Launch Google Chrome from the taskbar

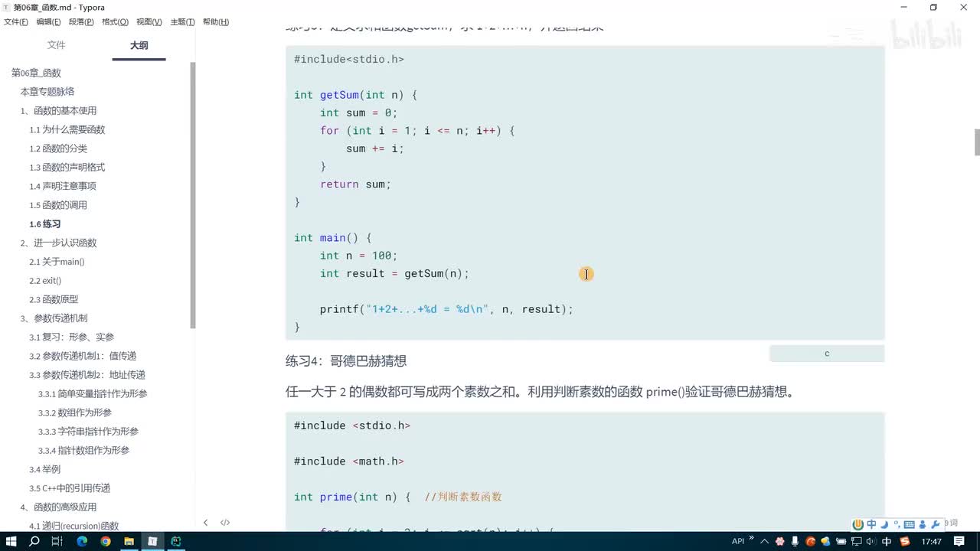[x=106, y=541]
